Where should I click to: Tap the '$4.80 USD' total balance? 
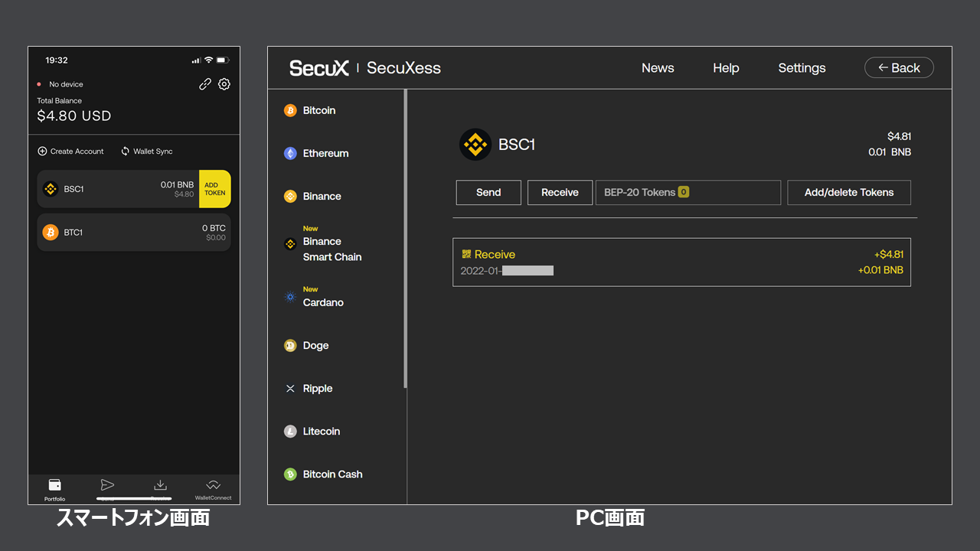[74, 116]
